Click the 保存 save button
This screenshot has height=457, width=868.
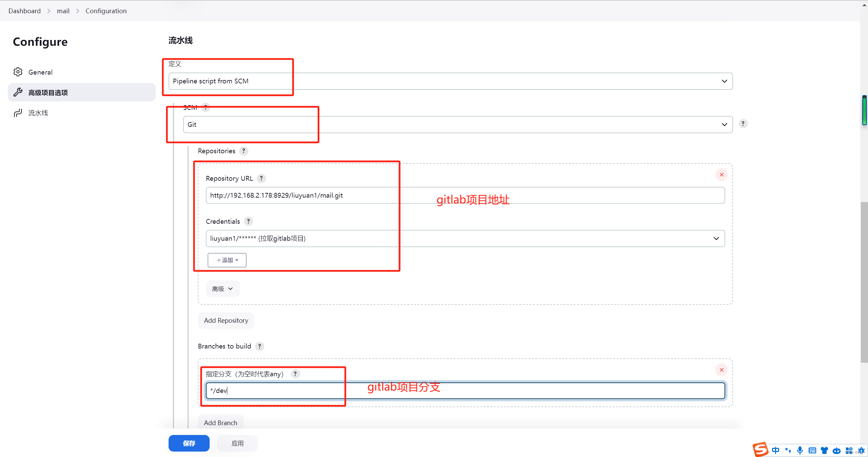tap(189, 443)
